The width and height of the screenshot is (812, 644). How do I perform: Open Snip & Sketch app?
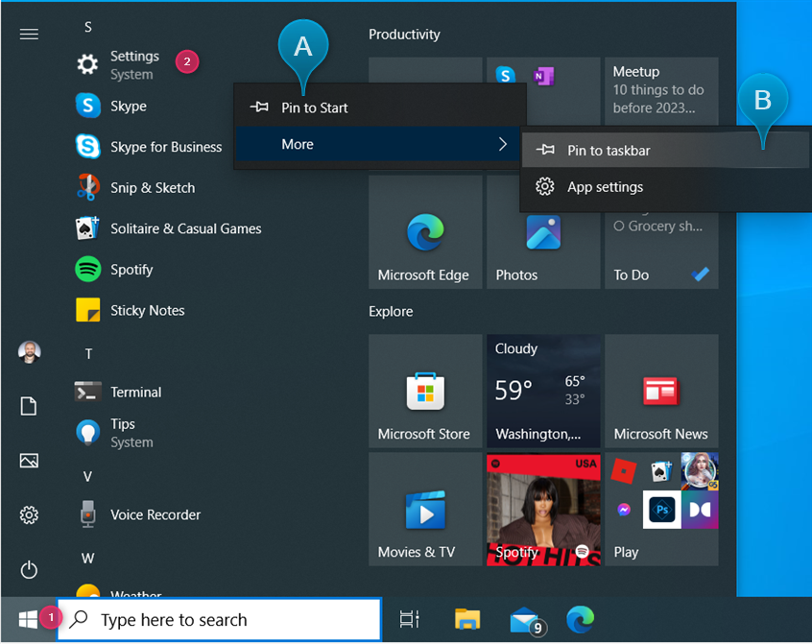pos(135,187)
